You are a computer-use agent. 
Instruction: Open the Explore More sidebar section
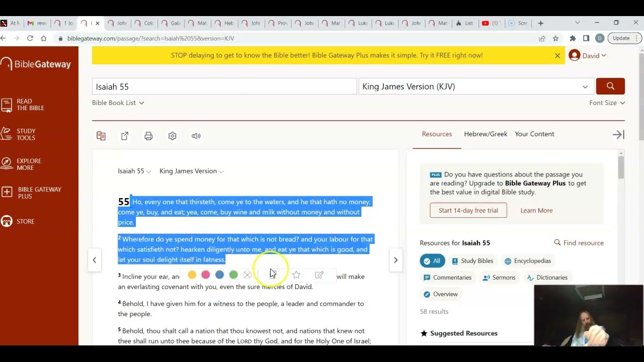click(21, 164)
